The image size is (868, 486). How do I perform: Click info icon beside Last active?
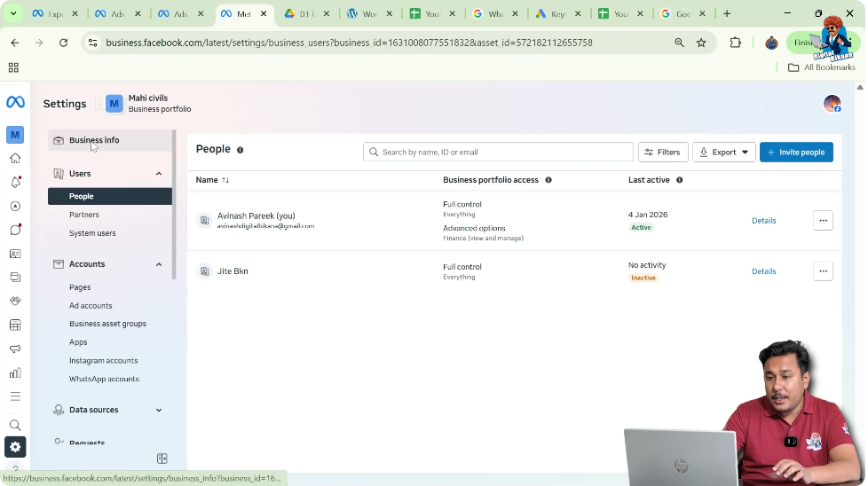[679, 180]
